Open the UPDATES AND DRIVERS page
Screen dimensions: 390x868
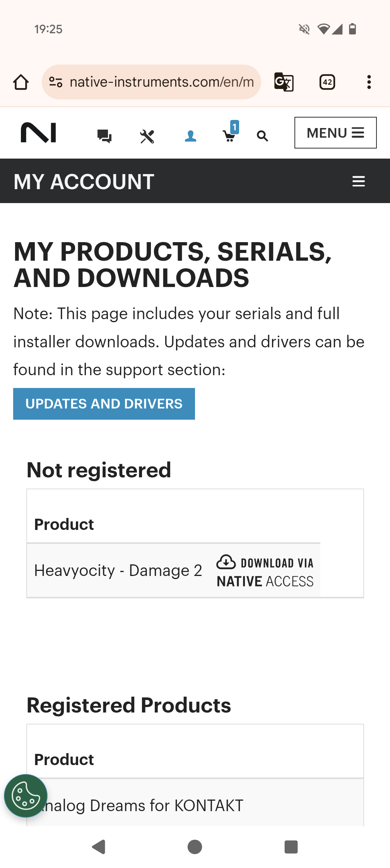click(104, 404)
